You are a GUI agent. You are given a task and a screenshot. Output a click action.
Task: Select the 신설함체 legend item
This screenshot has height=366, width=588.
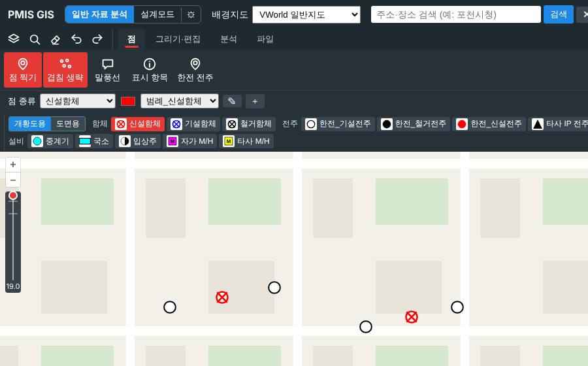[x=138, y=124]
